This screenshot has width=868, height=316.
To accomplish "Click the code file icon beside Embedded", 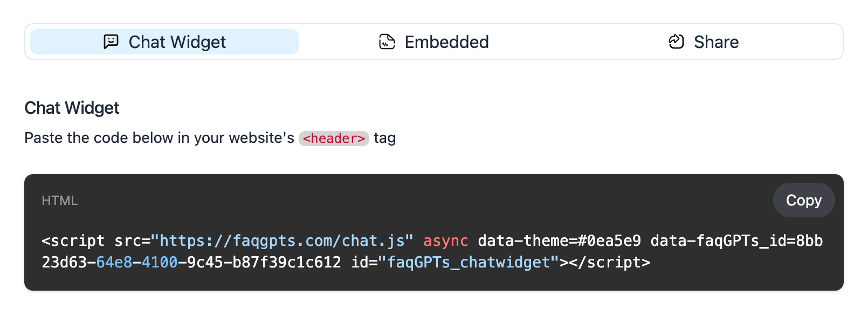I will [x=387, y=42].
